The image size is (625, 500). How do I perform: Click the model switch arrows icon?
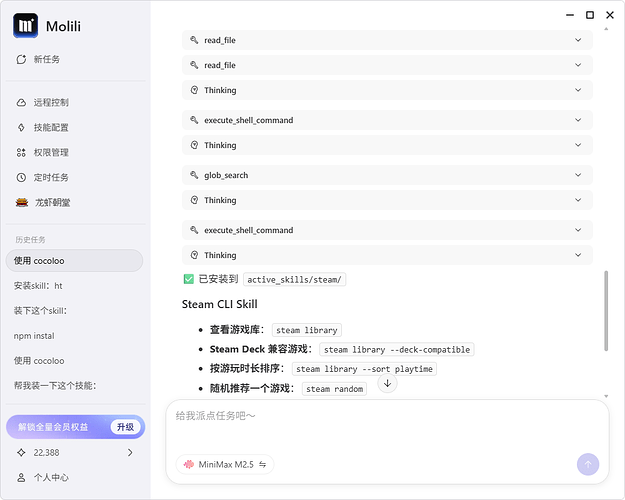point(263,465)
